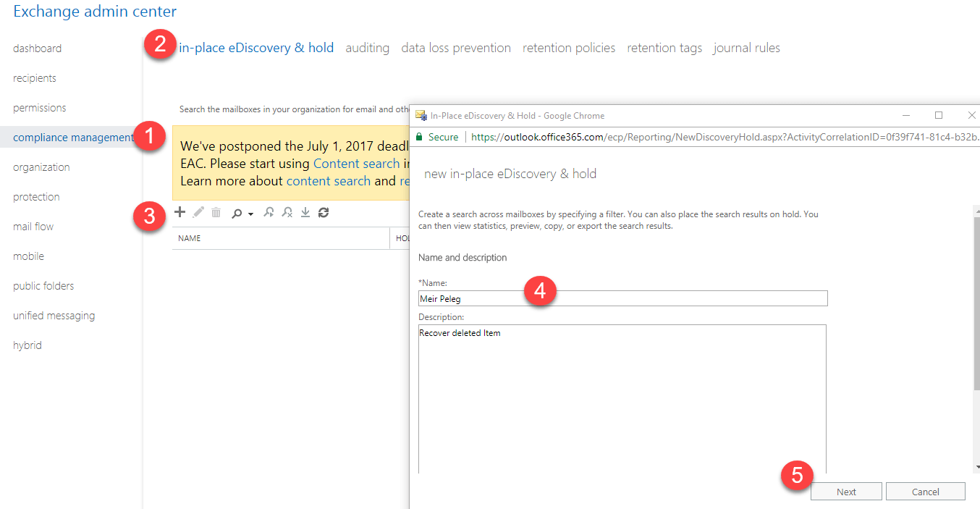
Task: Click the export download arrow icon
Action: pyautogui.click(x=305, y=212)
